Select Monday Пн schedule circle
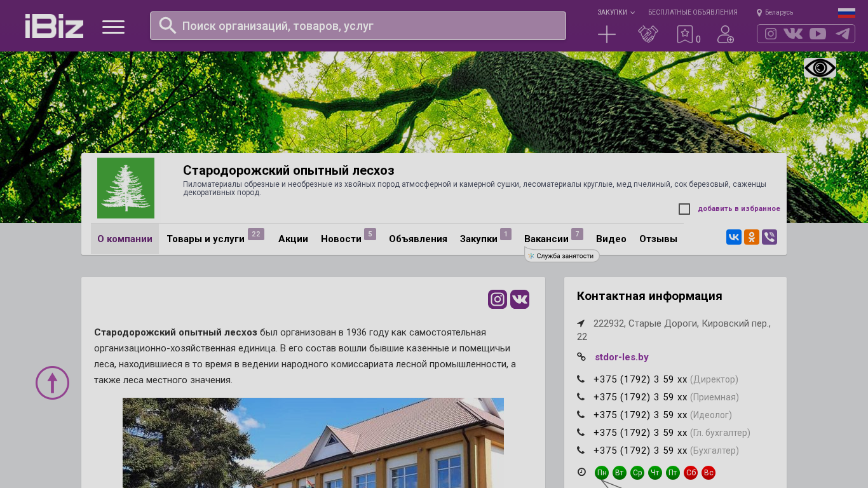868x488 pixels. 602,473
